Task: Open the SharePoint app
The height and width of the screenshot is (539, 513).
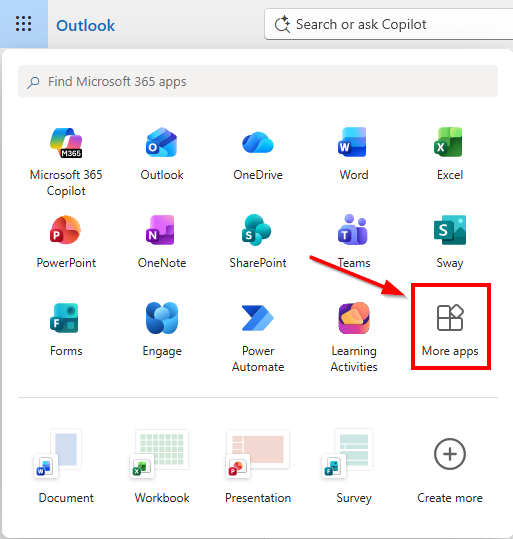Action: coord(258,242)
